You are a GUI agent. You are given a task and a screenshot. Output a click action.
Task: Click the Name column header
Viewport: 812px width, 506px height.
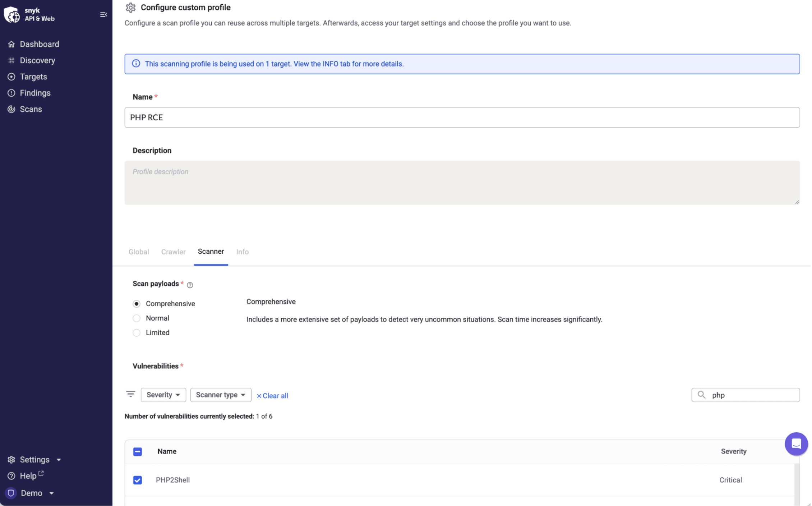point(167,451)
